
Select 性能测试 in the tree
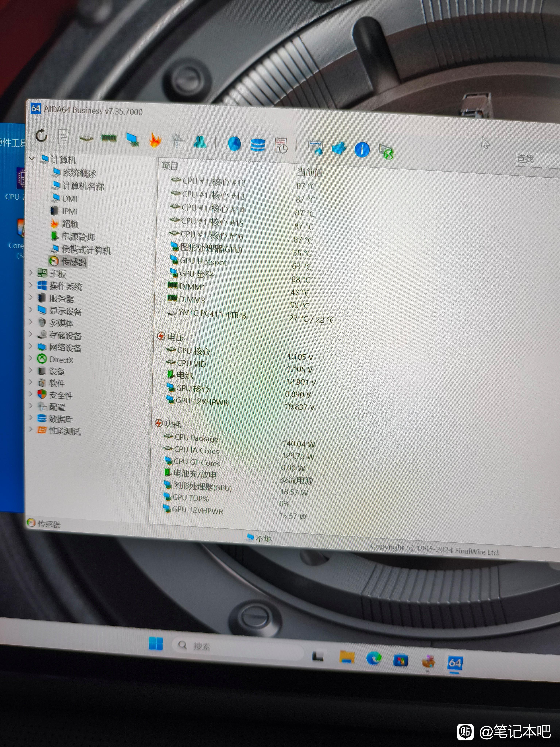pos(59,431)
